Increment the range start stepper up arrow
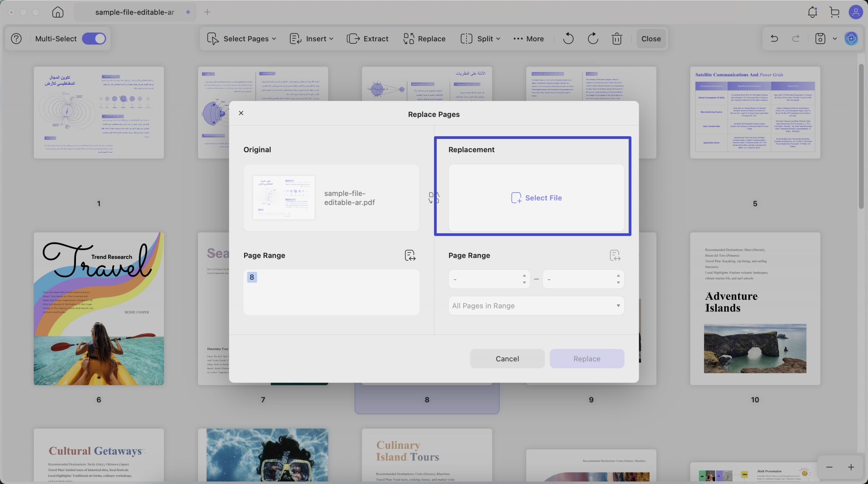 point(524,275)
